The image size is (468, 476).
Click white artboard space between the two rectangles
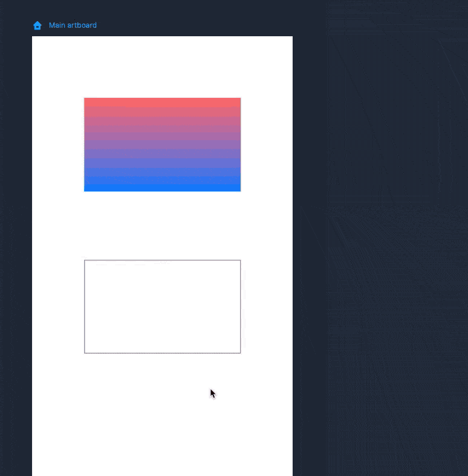point(162,225)
